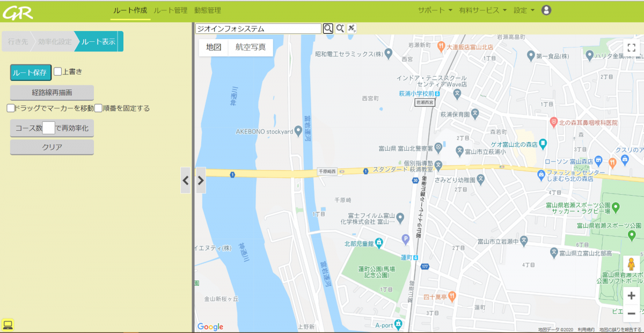The height and width of the screenshot is (333, 644).
Task: Click AKEBONO stockyard marker
Action: 299,131
